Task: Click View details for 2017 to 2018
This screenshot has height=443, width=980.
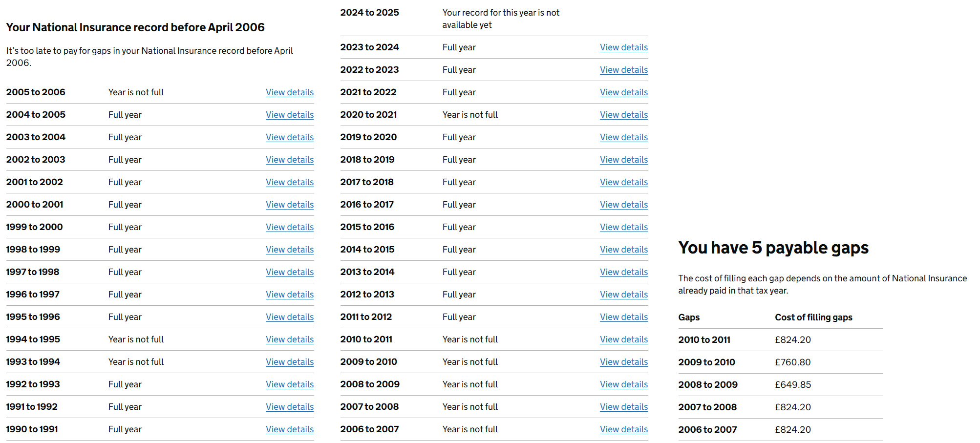Action: [623, 182]
